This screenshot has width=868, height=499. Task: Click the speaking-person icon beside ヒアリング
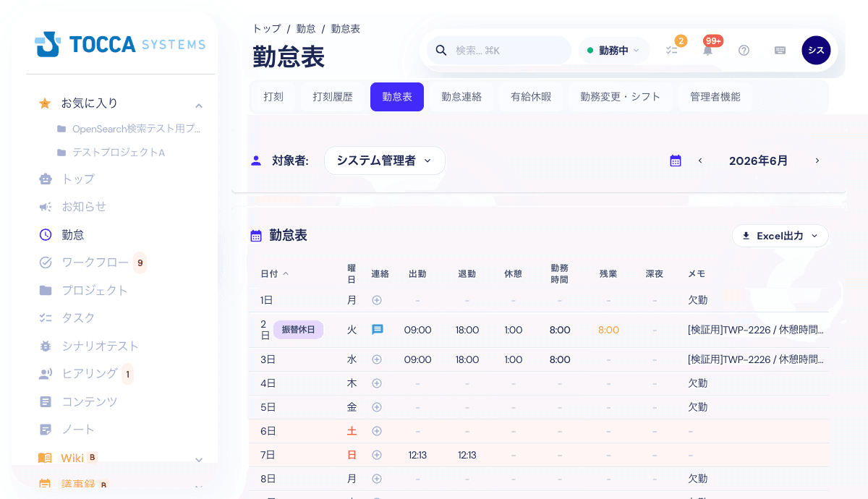pos(46,374)
